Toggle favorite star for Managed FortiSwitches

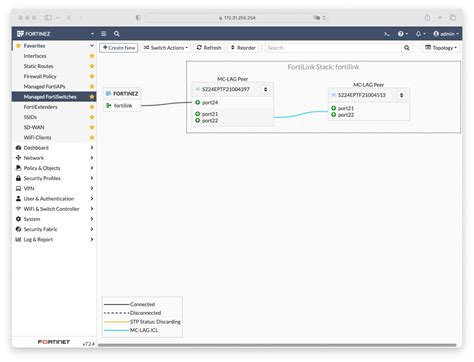point(92,97)
